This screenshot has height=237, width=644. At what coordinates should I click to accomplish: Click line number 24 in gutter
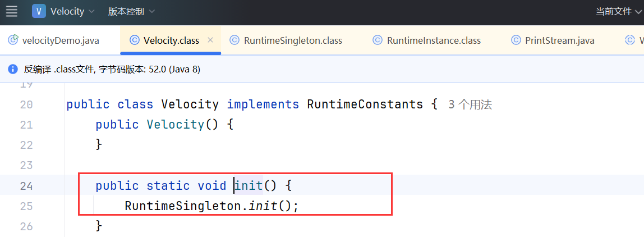tap(26, 186)
